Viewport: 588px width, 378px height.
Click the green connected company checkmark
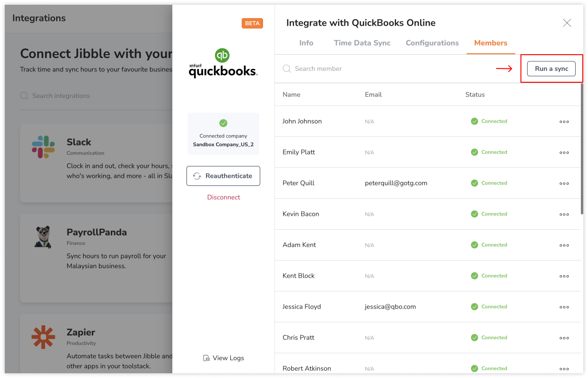(x=223, y=123)
